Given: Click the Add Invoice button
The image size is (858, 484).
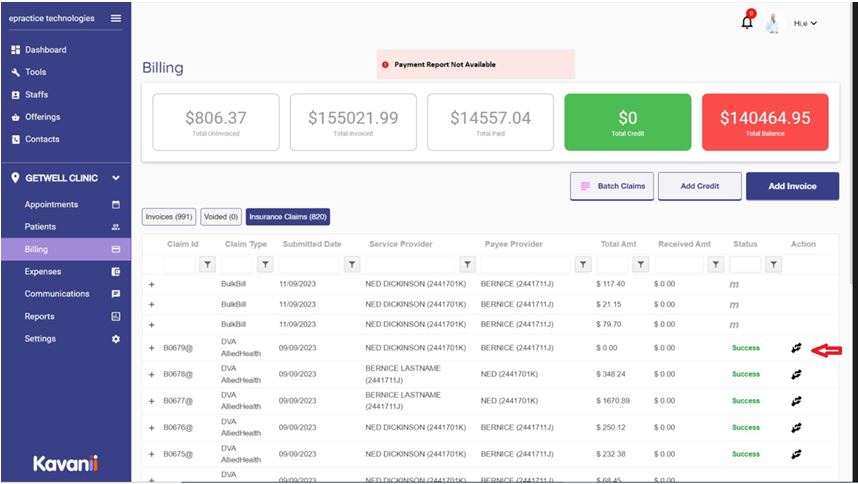Looking at the screenshot, I should click(x=792, y=186).
